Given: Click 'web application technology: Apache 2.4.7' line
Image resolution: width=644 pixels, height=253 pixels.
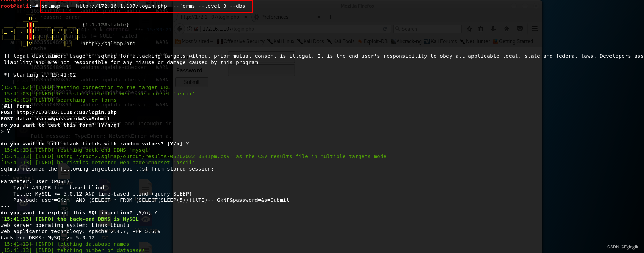Looking at the screenshot, I should (x=80, y=231).
